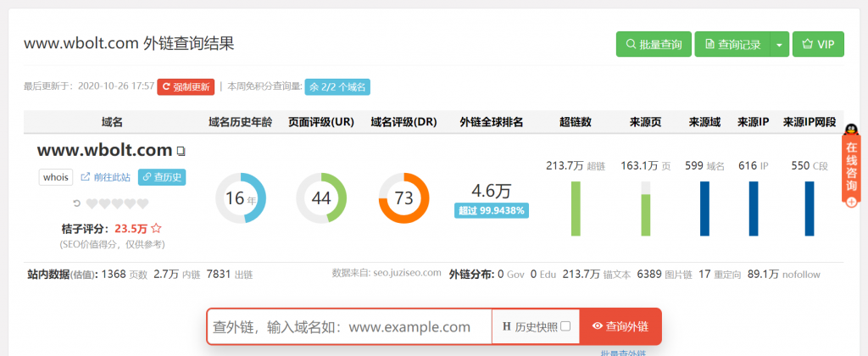
Task: Click the blue bar under 550 C段
Action: point(810,209)
